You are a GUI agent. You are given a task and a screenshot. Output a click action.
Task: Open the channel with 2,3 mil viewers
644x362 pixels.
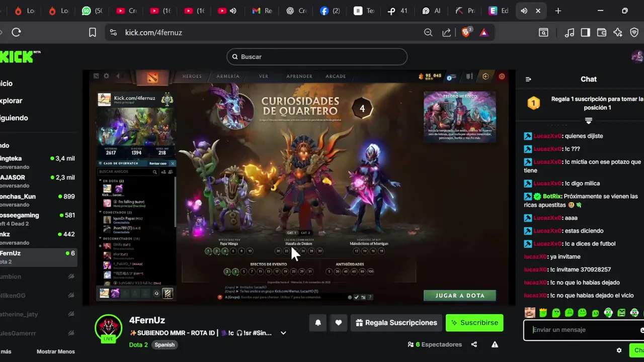tap(38, 181)
